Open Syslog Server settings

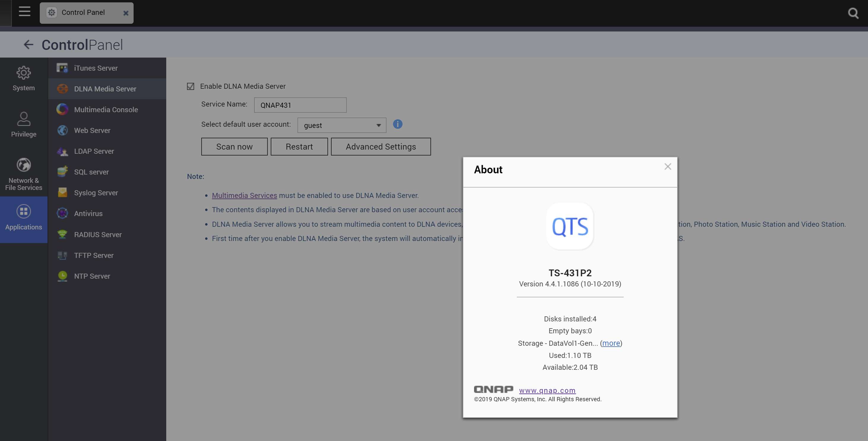tap(107, 193)
